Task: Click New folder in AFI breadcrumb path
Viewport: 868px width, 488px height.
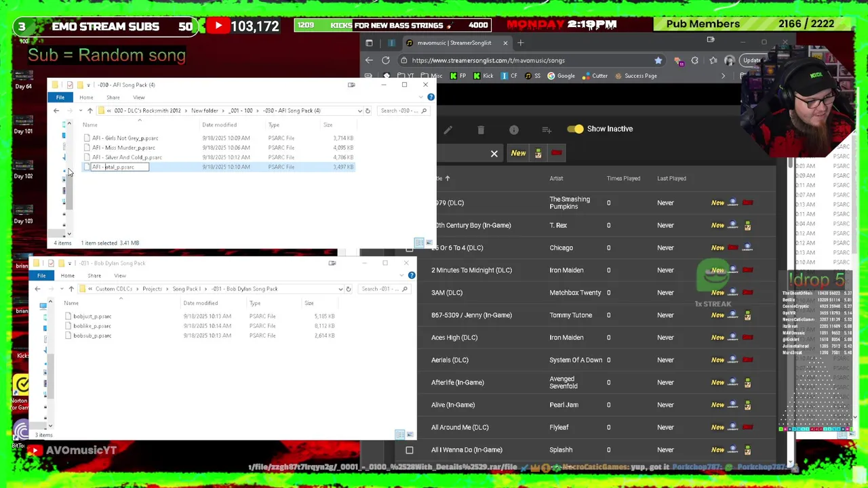Action: pyautogui.click(x=204, y=110)
